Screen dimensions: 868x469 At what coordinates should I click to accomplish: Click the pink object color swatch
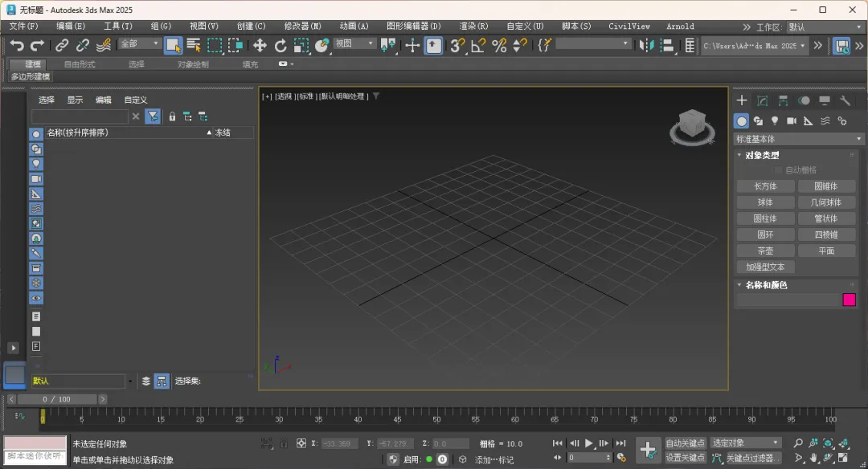[849, 300]
